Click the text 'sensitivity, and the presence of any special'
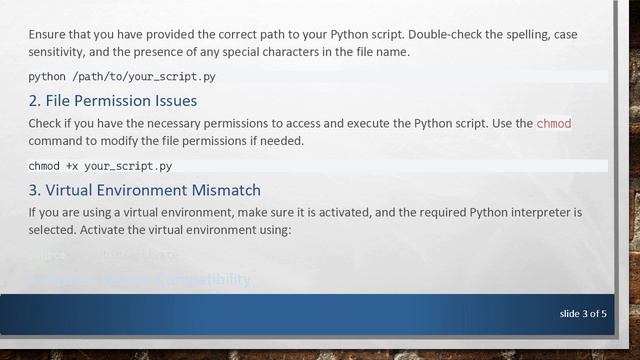The image size is (640, 360). [x=144, y=52]
